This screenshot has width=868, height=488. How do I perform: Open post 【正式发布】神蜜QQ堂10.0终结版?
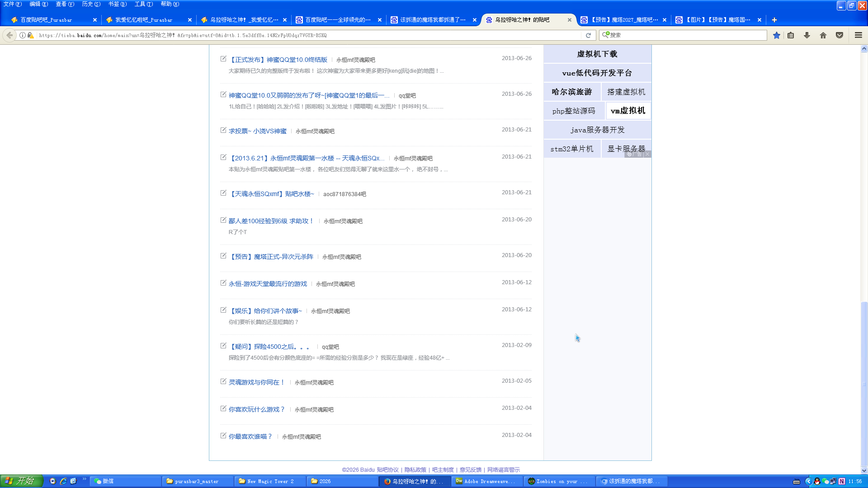(x=278, y=60)
